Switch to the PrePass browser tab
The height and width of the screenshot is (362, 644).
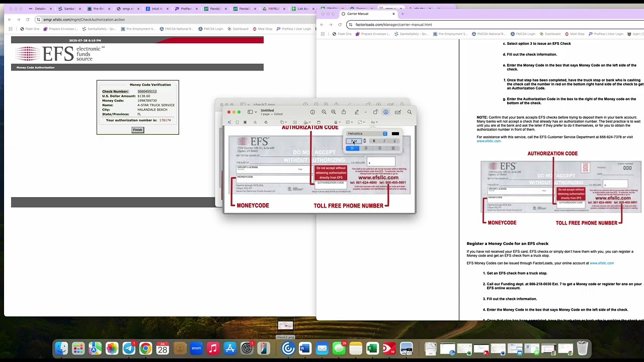pyautogui.click(x=186, y=9)
